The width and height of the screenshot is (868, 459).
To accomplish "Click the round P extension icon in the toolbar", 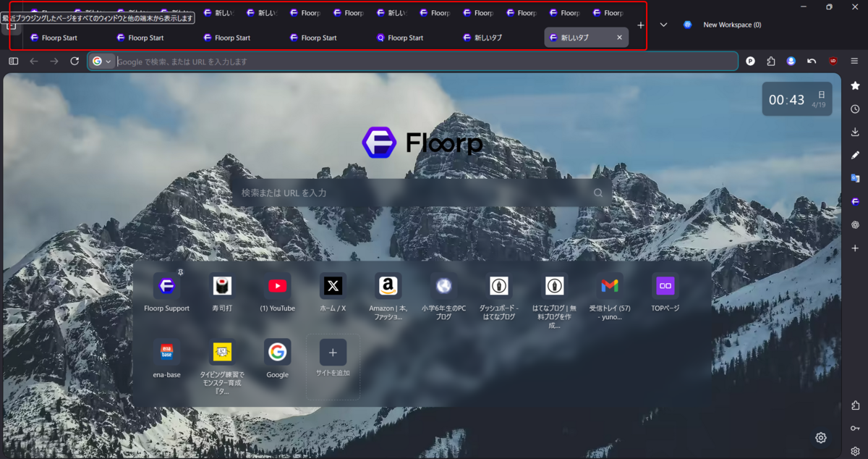I will 751,62.
